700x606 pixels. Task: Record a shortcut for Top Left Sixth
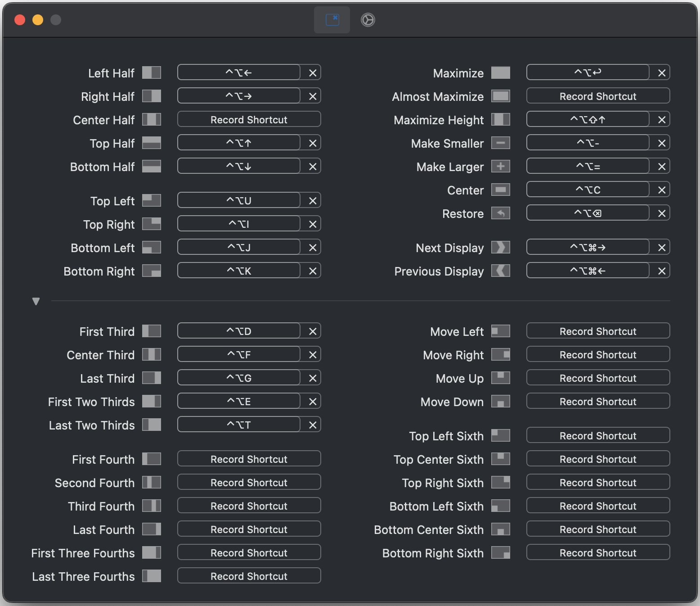click(598, 435)
